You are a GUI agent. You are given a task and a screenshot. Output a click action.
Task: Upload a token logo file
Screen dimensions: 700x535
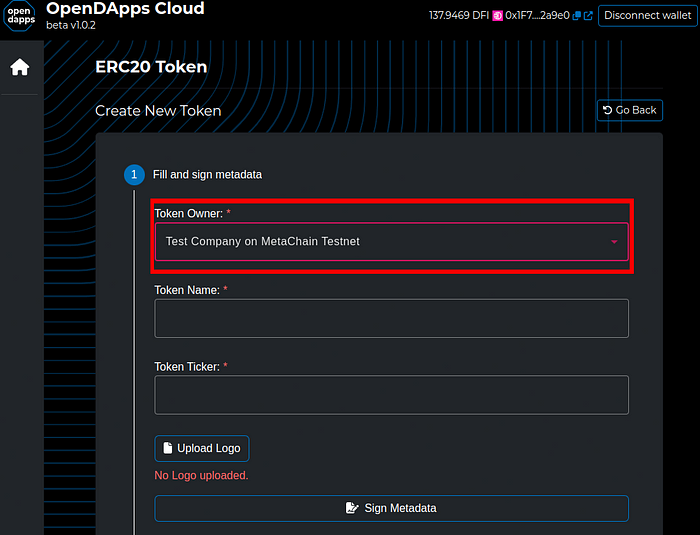point(202,448)
